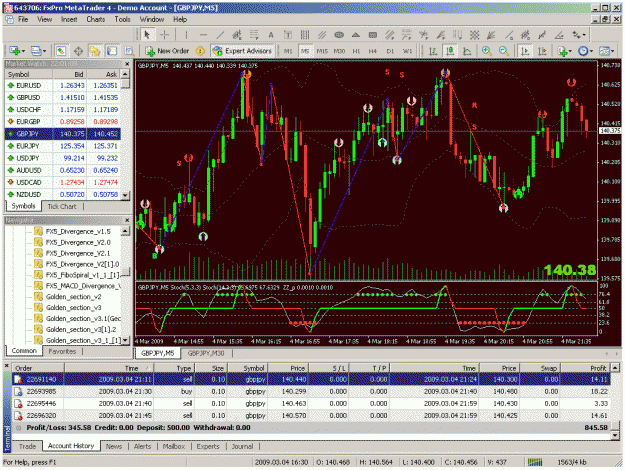
Task: Select the text 'A' annotation tool
Action: click(271, 35)
